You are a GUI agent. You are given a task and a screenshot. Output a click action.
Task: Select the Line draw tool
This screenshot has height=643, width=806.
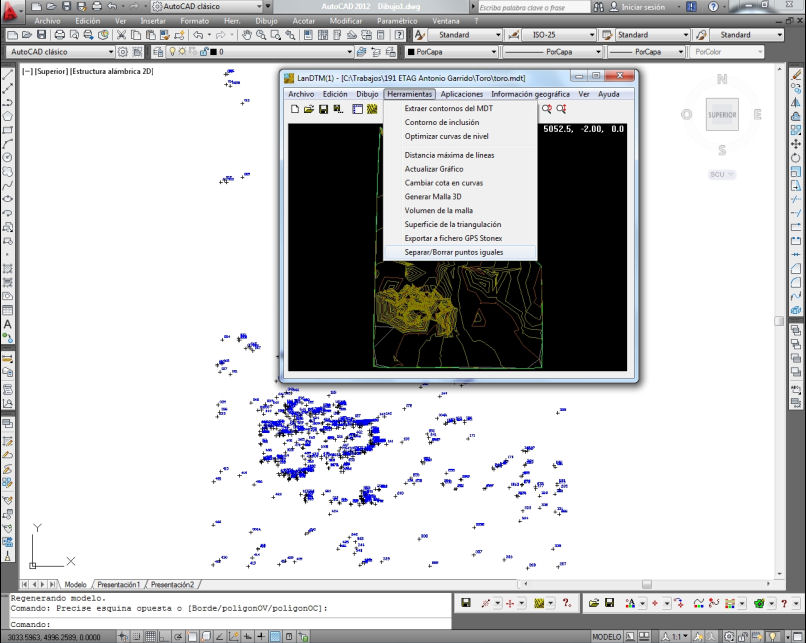(8, 75)
